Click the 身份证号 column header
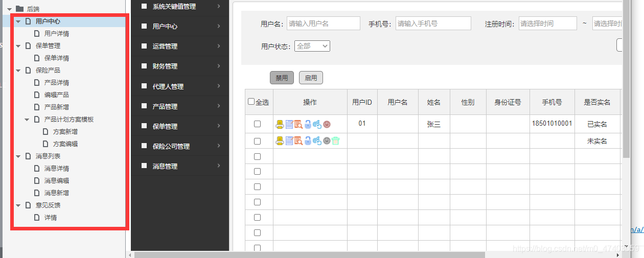Viewport: 644px width, 258px height. point(508,102)
